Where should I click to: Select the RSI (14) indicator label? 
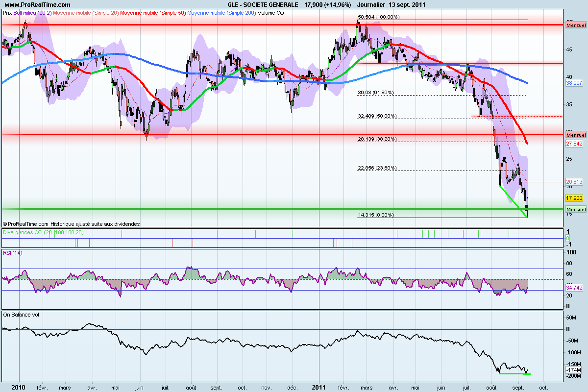click(x=12, y=253)
